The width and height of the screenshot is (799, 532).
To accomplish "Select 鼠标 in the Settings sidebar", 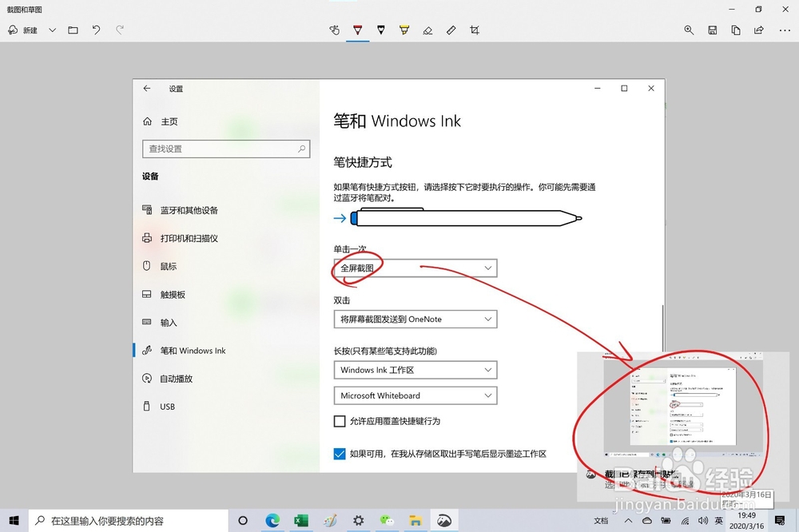I will coord(166,266).
